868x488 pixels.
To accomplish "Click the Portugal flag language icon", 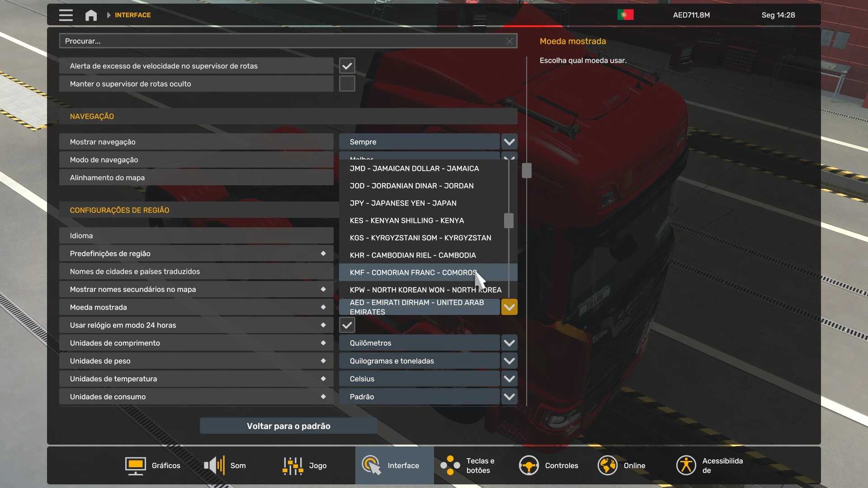I will 625,15.
